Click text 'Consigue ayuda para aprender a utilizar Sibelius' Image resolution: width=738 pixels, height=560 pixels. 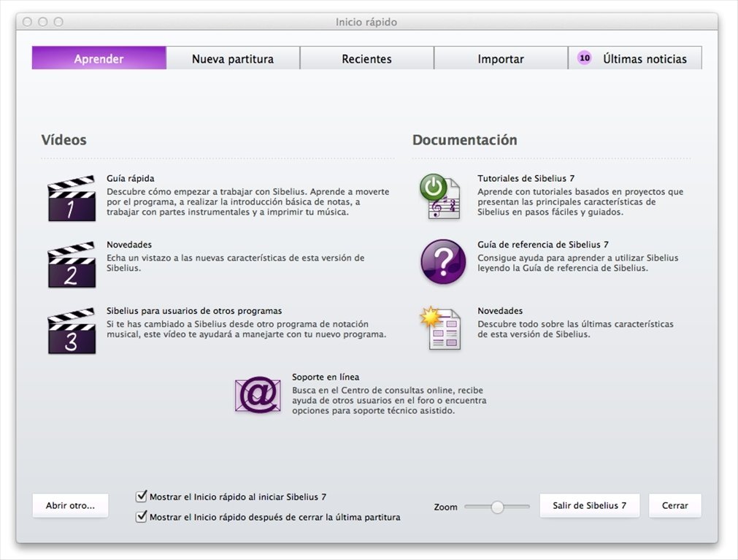point(578,258)
